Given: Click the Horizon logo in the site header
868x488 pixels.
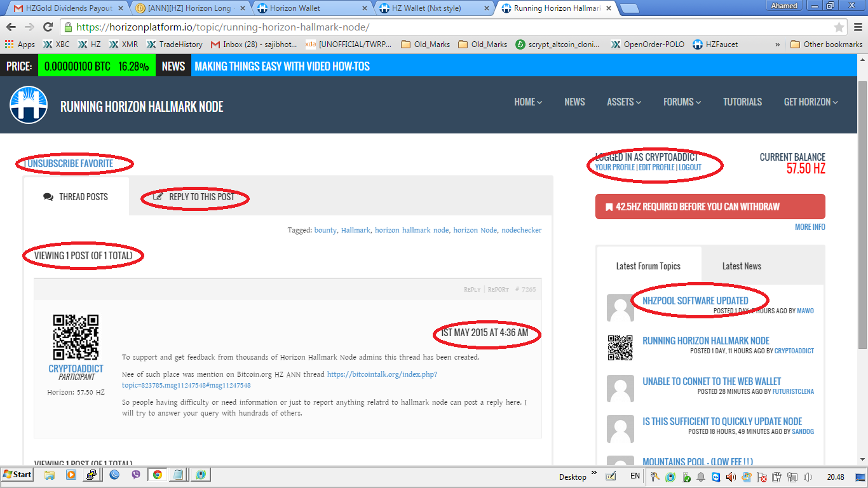Looking at the screenshot, I should 29,105.
